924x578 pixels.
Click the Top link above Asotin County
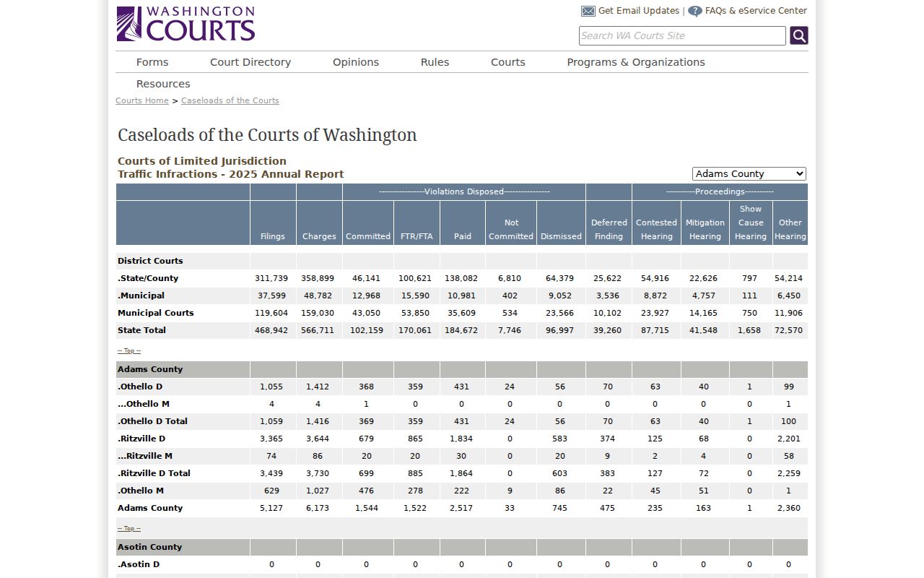tap(129, 529)
